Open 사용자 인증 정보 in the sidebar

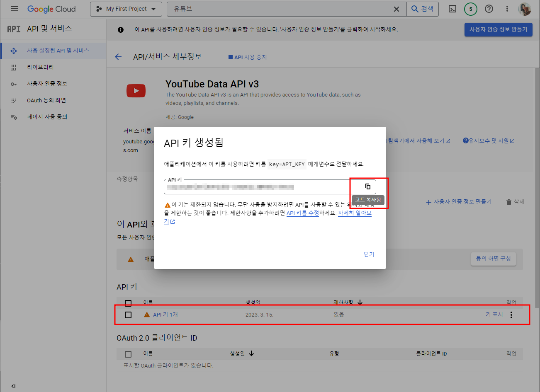click(x=47, y=84)
